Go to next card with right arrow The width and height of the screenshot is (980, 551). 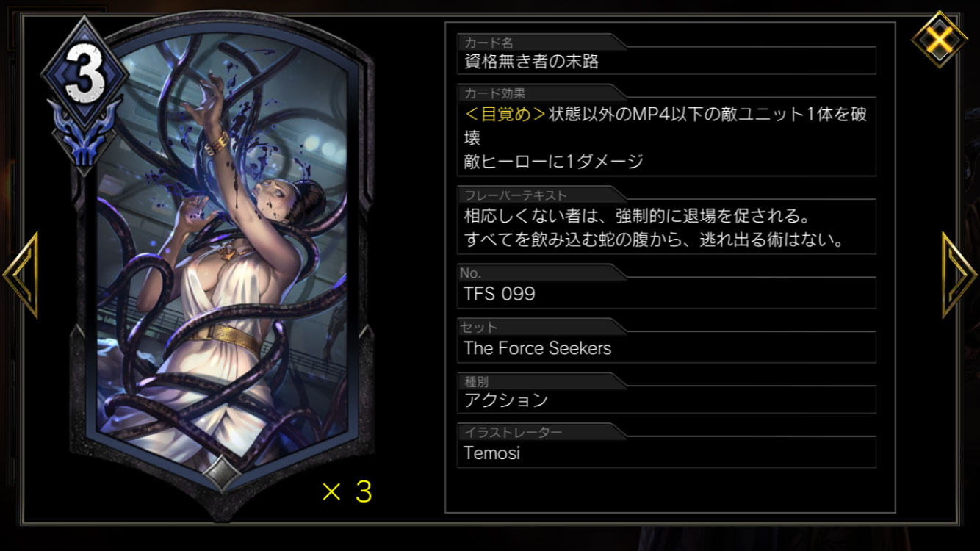[959, 275]
